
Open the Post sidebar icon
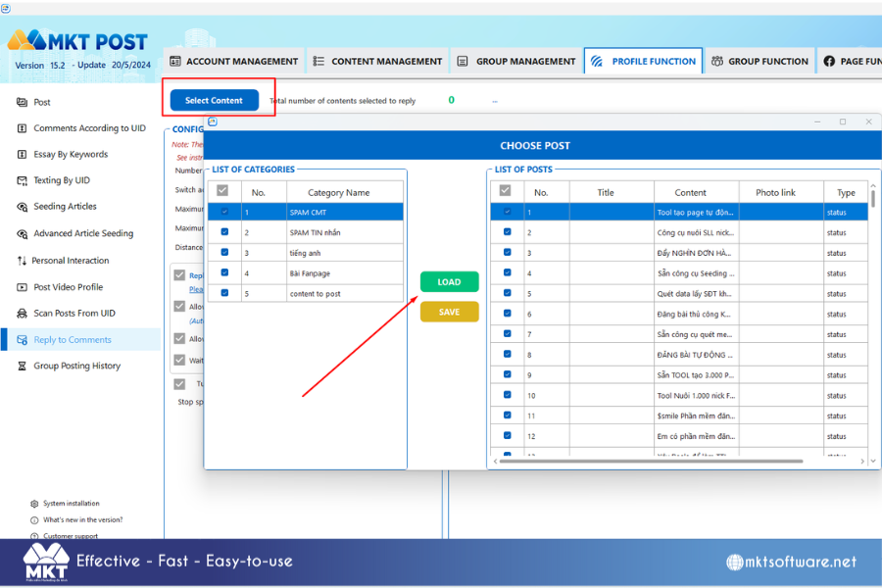(22, 102)
